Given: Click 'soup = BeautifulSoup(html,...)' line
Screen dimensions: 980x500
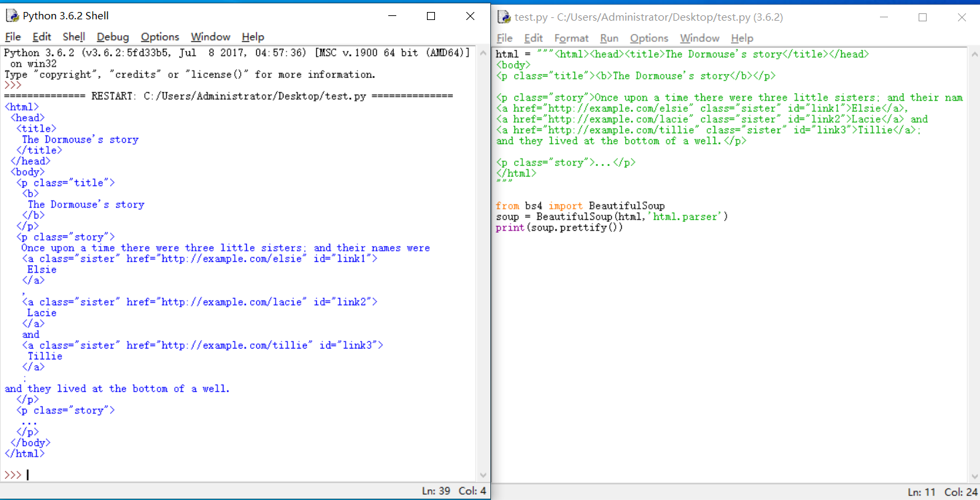Looking at the screenshot, I should 612,217.
